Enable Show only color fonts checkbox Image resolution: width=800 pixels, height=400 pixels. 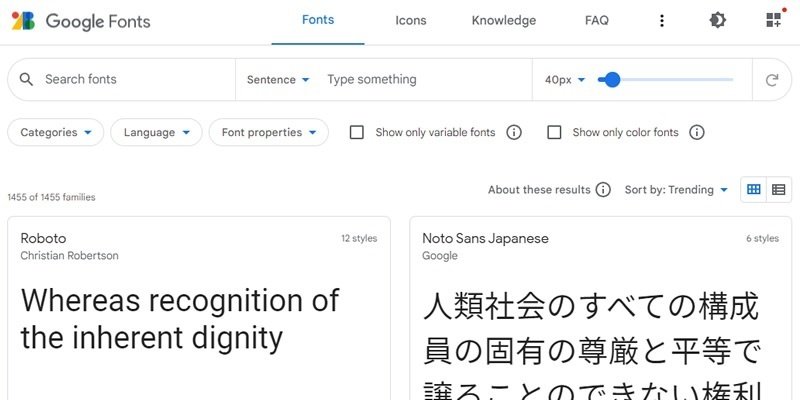click(x=554, y=133)
